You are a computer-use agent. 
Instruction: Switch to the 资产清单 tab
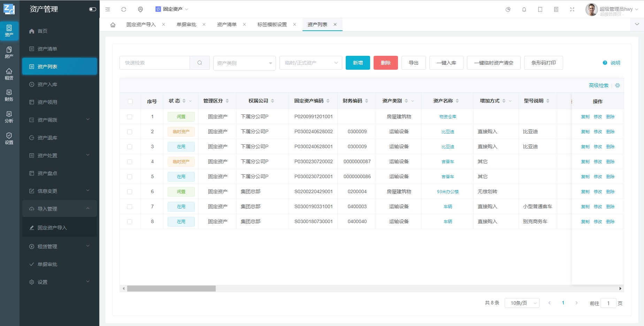coord(227,24)
